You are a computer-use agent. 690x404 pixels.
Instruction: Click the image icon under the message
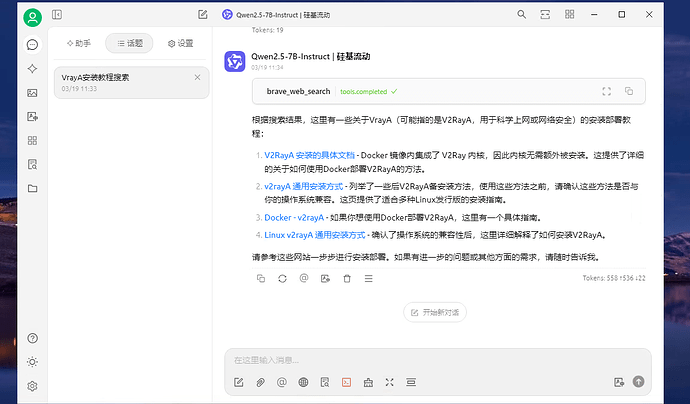(x=325, y=279)
